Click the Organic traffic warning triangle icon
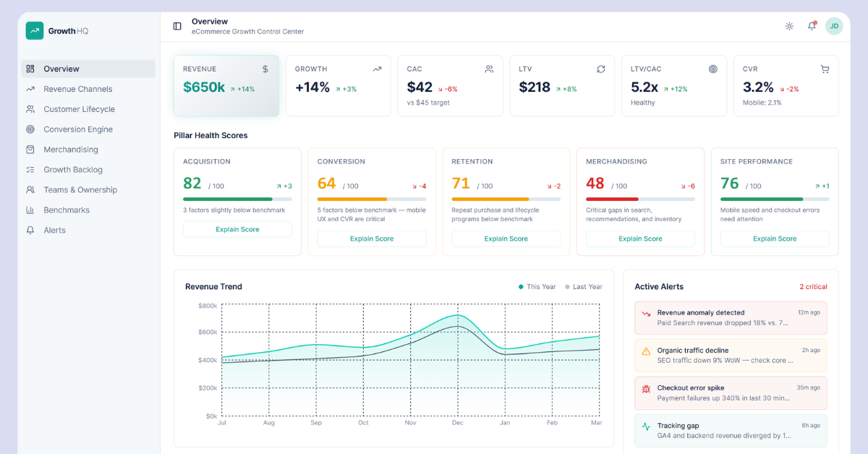 [647, 351]
